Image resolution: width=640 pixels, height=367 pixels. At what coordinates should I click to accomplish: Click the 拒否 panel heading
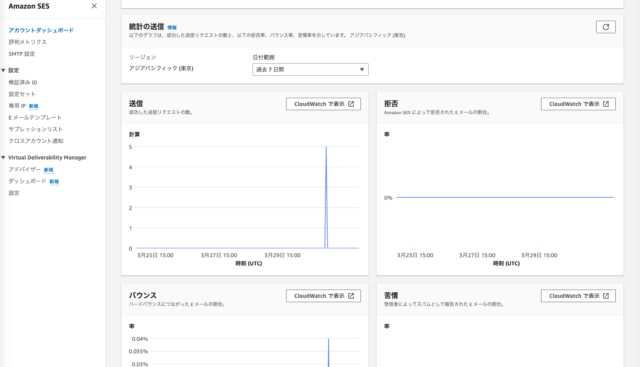(x=391, y=104)
